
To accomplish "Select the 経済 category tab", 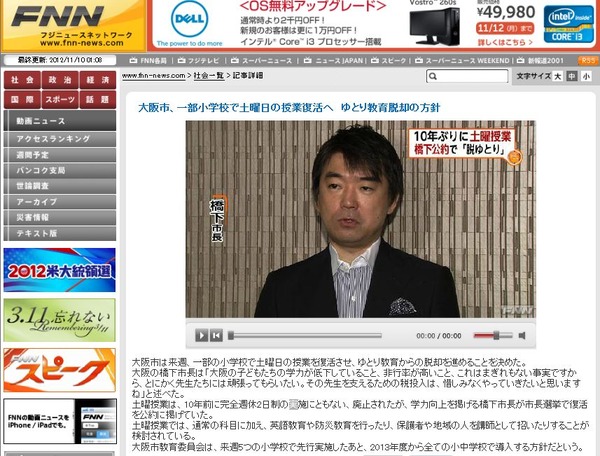I will tap(98, 80).
